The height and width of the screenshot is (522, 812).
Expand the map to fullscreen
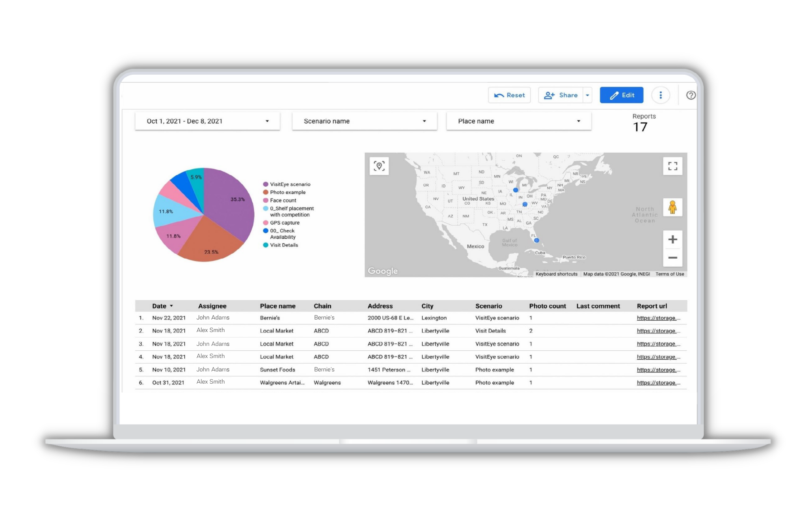pyautogui.click(x=672, y=166)
